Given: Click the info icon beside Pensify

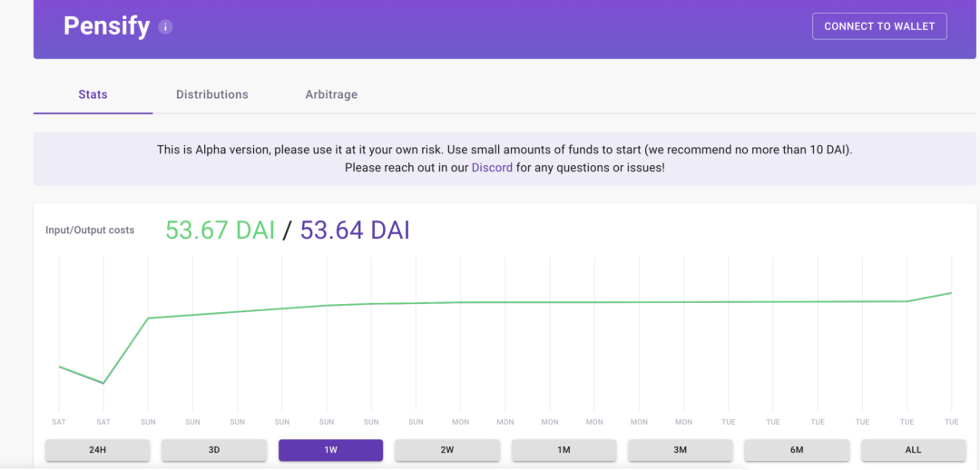Looking at the screenshot, I should (165, 27).
